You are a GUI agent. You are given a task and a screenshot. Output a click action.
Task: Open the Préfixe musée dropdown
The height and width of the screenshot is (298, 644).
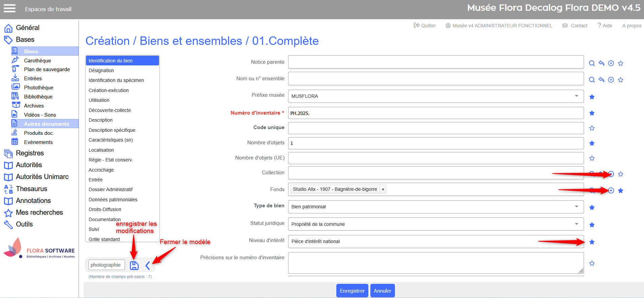(436, 96)
